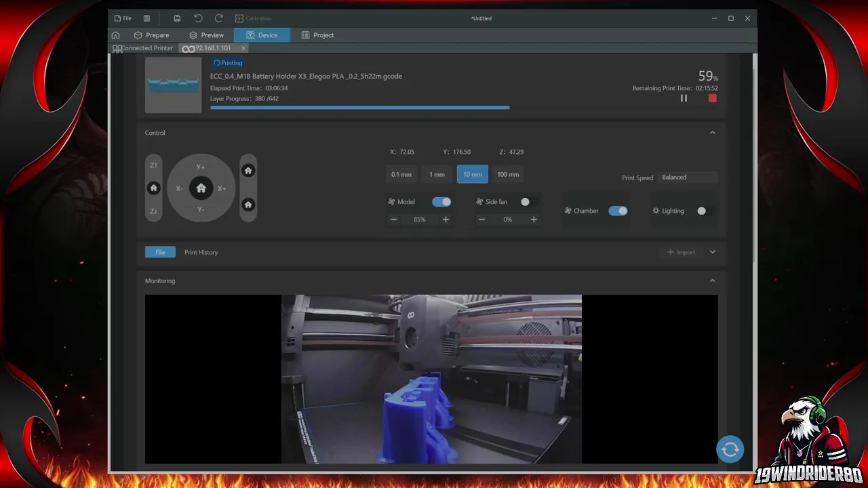Click the Side fan icon
This screenshot has width=868, height=488.
click(x=479, y=202)
